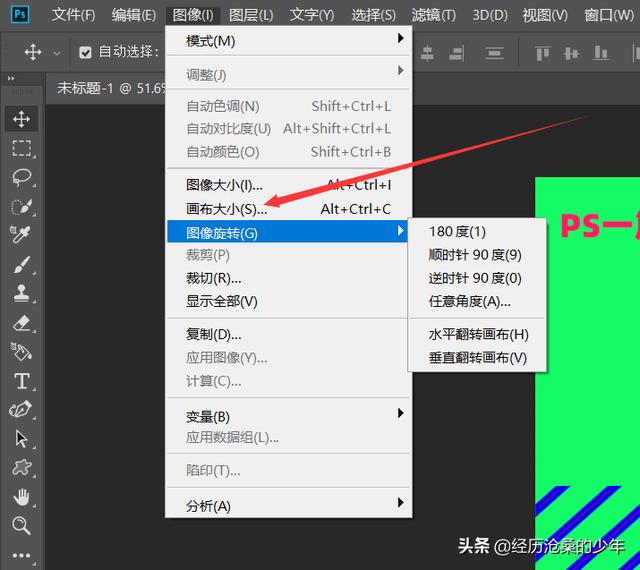Screen dimensions: 640x570
Task: Close the 图像(I) menu from the menu bar
Action: coord(193,15)
